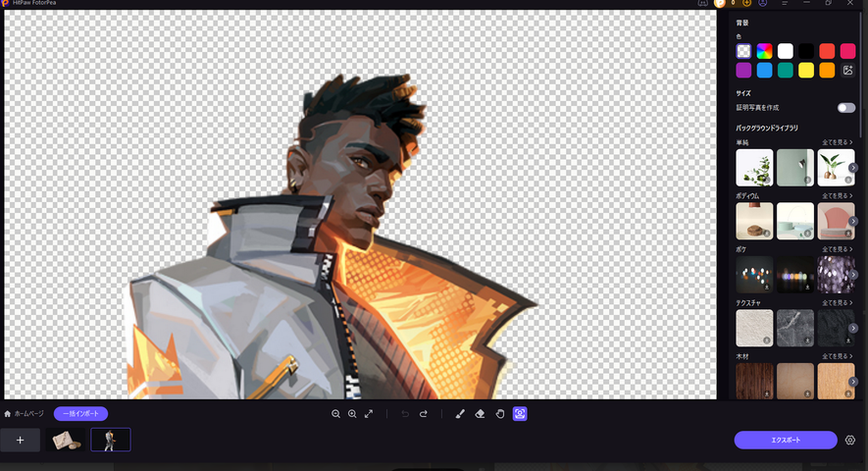Apply the white テクスチャ texture background
This screenshot has height=471, width=868.
point(754,328)
